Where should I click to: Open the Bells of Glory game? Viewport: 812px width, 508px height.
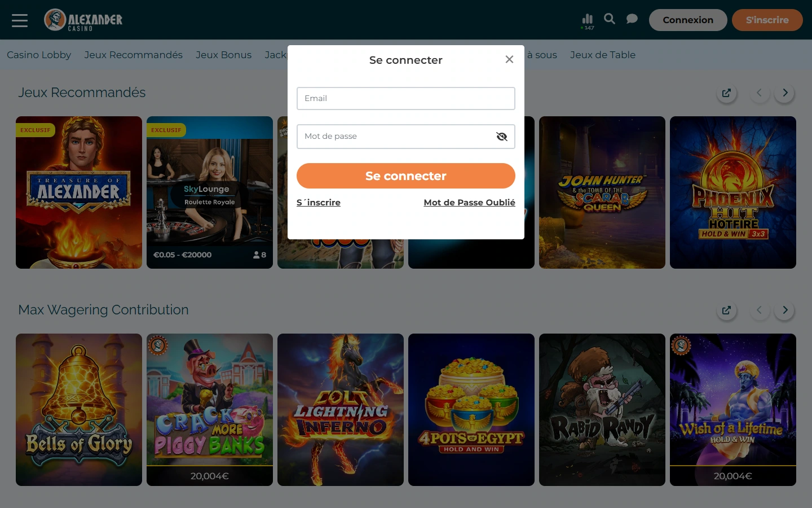coord(79,410)
